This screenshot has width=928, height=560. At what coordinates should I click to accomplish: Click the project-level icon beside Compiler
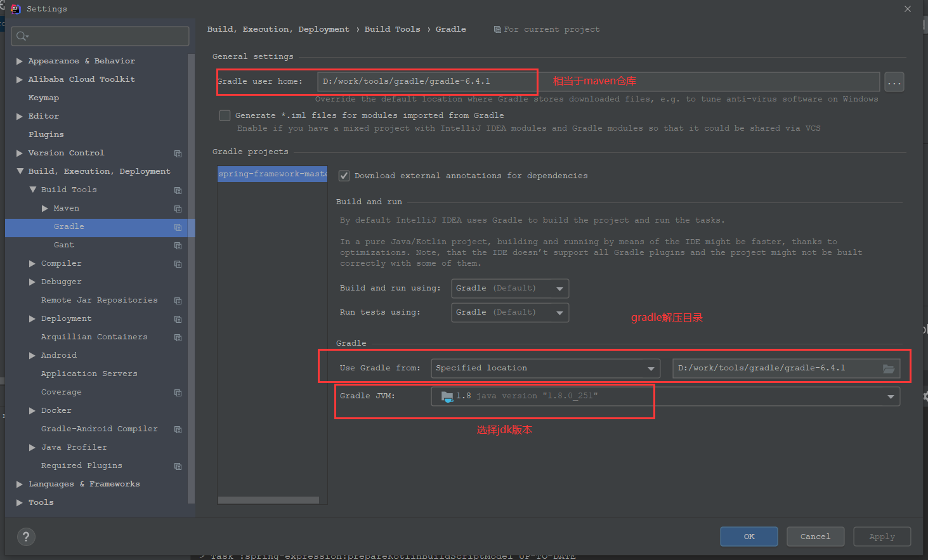(178, 264)
